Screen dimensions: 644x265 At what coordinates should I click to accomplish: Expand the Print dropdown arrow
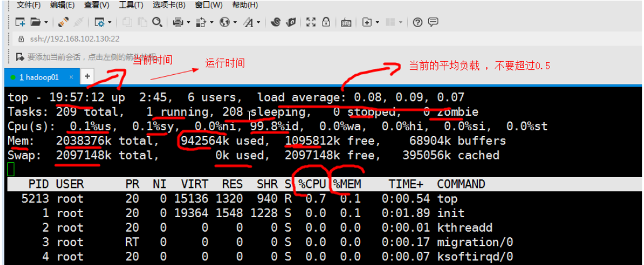[188, 22]
